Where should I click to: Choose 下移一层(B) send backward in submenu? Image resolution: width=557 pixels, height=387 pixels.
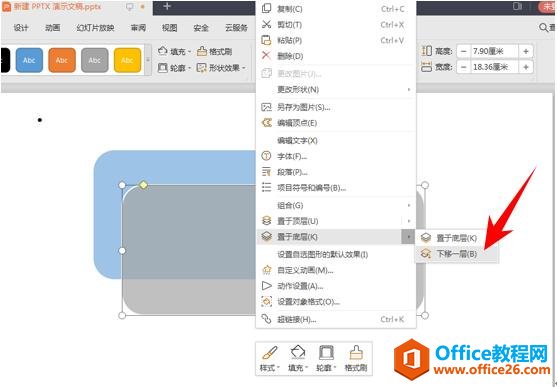(456, 254)
